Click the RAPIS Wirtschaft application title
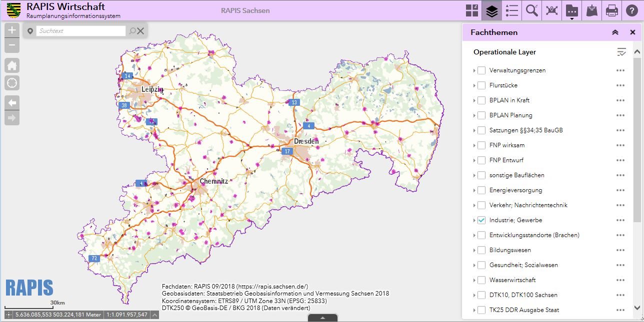Image resolution: width=644 pixels, height=322 pixels. [x=65, y=6]
